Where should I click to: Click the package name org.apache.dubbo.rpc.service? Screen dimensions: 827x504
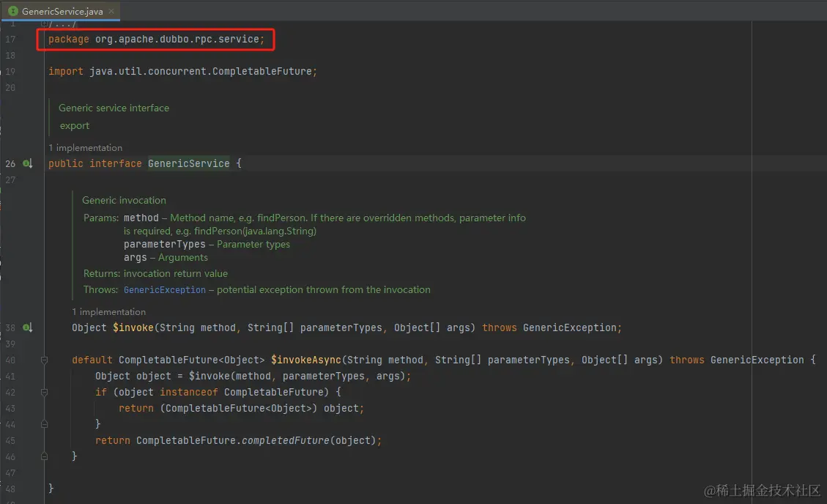coord(177,39)
